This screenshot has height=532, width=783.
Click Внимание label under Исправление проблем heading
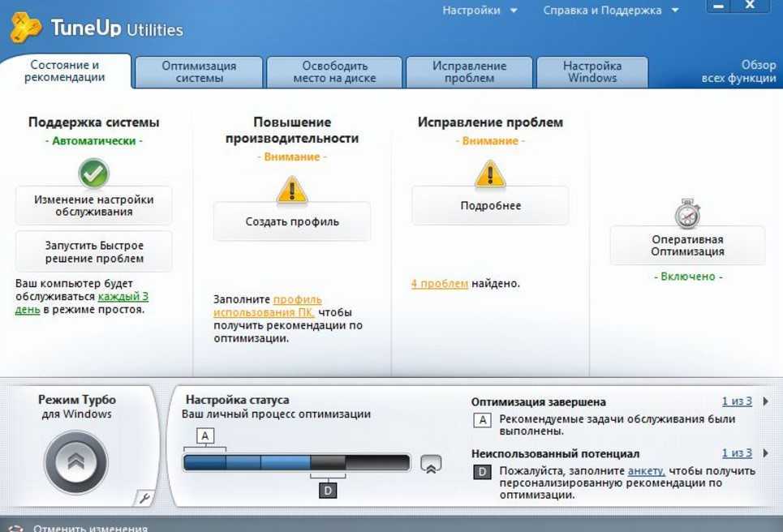point(490,141)
